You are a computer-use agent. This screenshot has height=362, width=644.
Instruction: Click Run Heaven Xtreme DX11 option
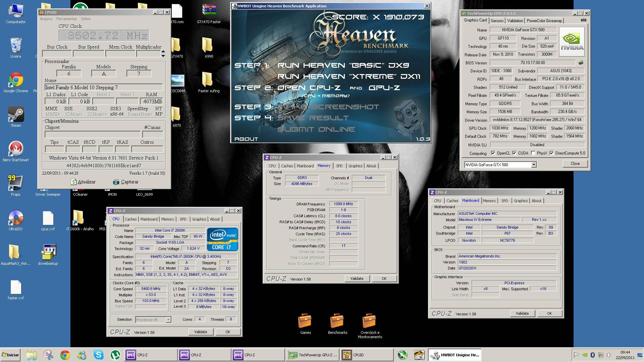(x=349, y=76)
